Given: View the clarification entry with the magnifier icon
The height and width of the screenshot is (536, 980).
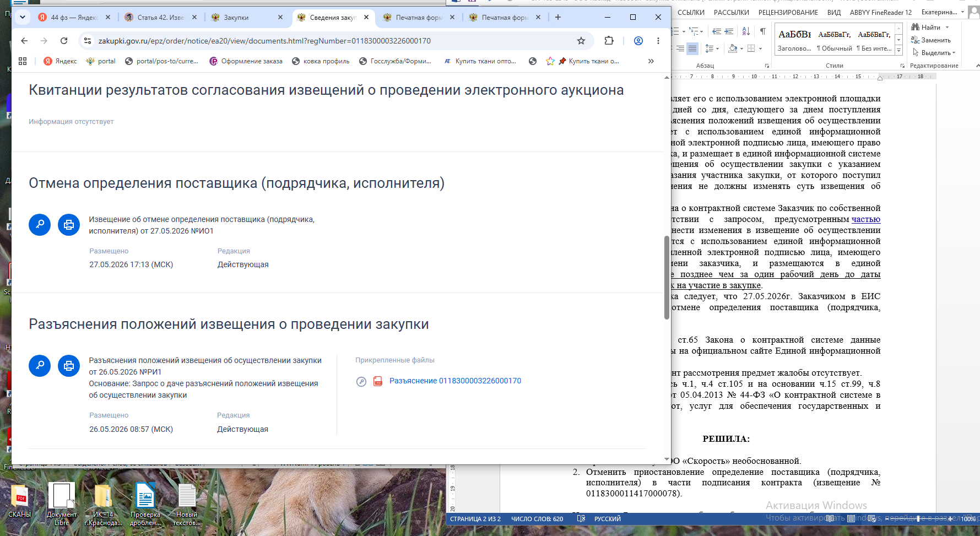Looking at the screenshot, I should (x=40, y=366).
